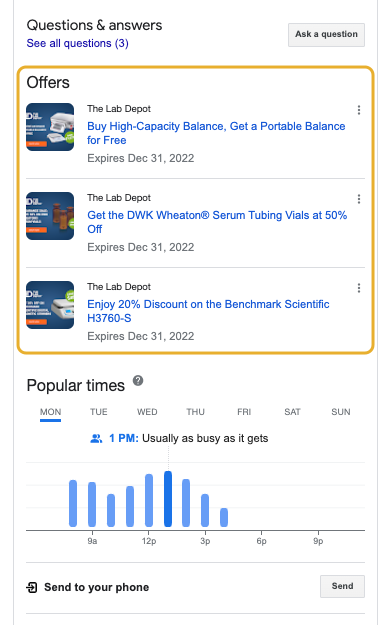Open Buy High-Capacity Balance offer link
Viewport: 391px width, 625px height.
216,133
